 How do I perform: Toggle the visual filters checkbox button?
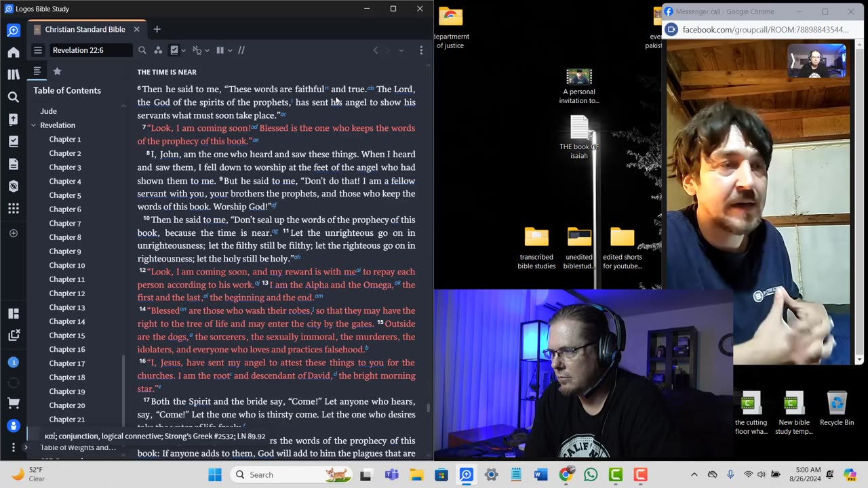[x=174, y=50]
